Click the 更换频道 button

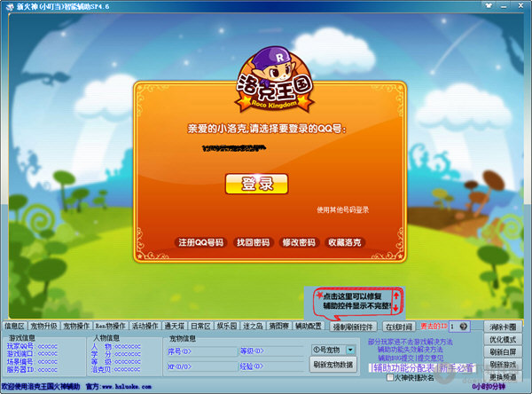503,376
